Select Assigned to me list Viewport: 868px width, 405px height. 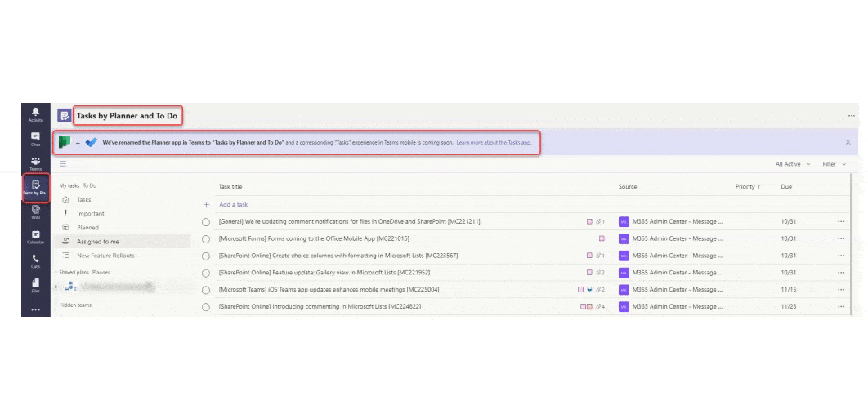[97, 242]
